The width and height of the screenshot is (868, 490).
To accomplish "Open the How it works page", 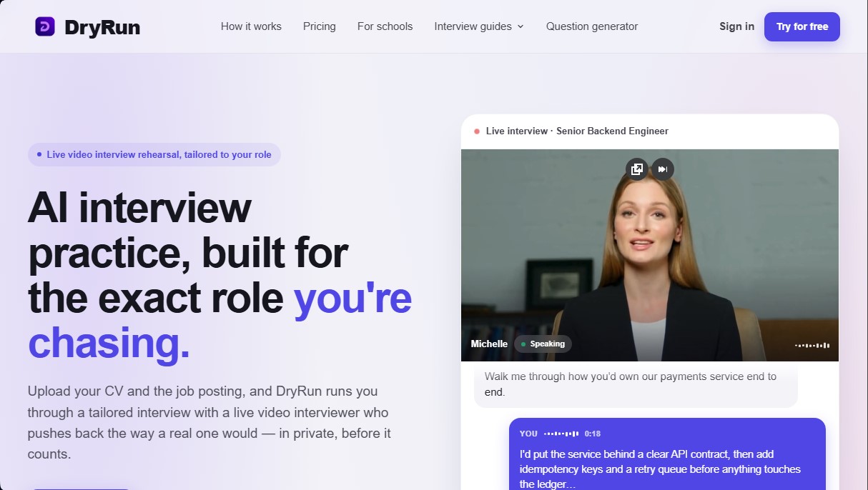I will click(x=251, y=26).
